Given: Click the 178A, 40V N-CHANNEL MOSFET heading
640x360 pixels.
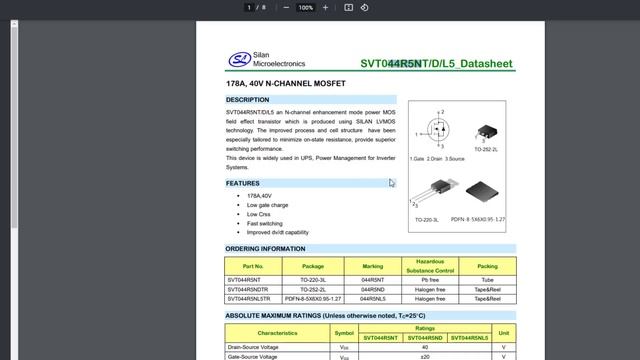Looking at the screenshot, I should (286, 83).
